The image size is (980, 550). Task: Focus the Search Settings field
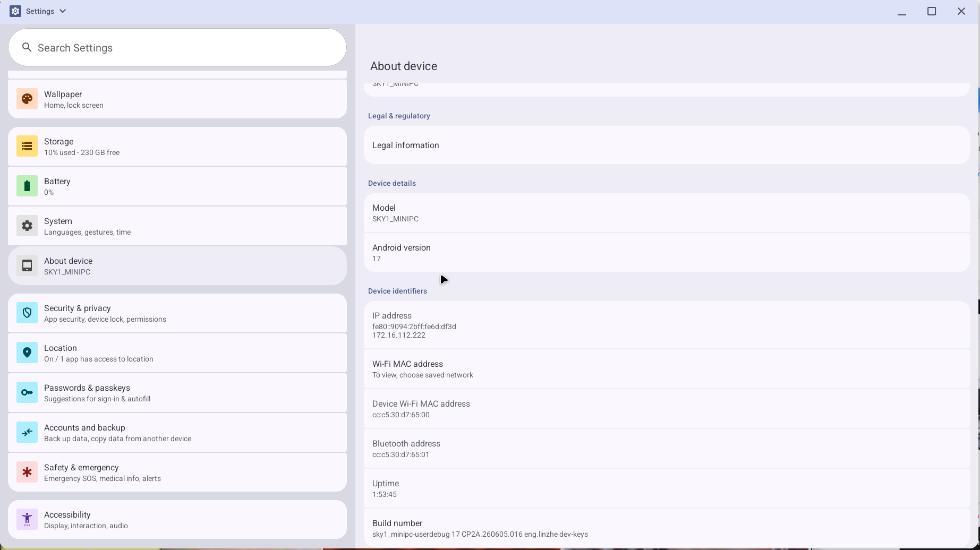point(177,48)
